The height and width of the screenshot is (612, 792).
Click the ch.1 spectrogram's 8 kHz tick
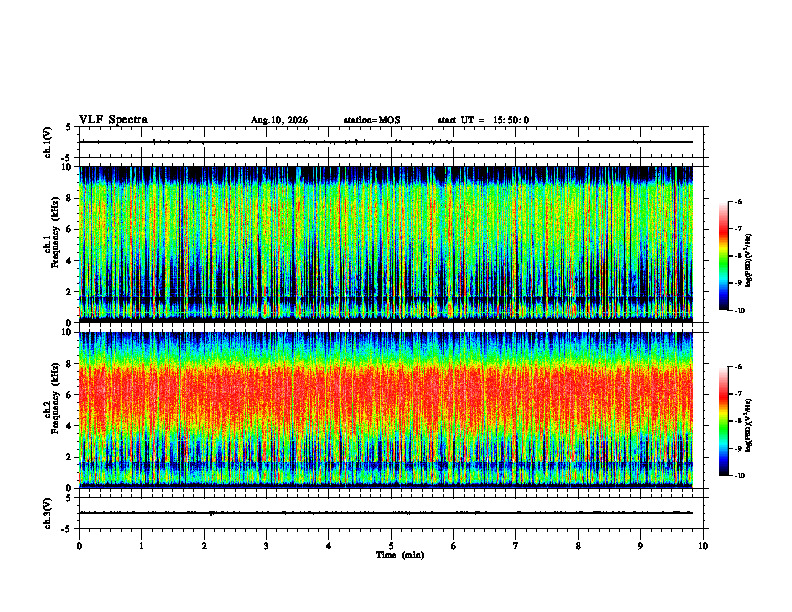[74, 198]
